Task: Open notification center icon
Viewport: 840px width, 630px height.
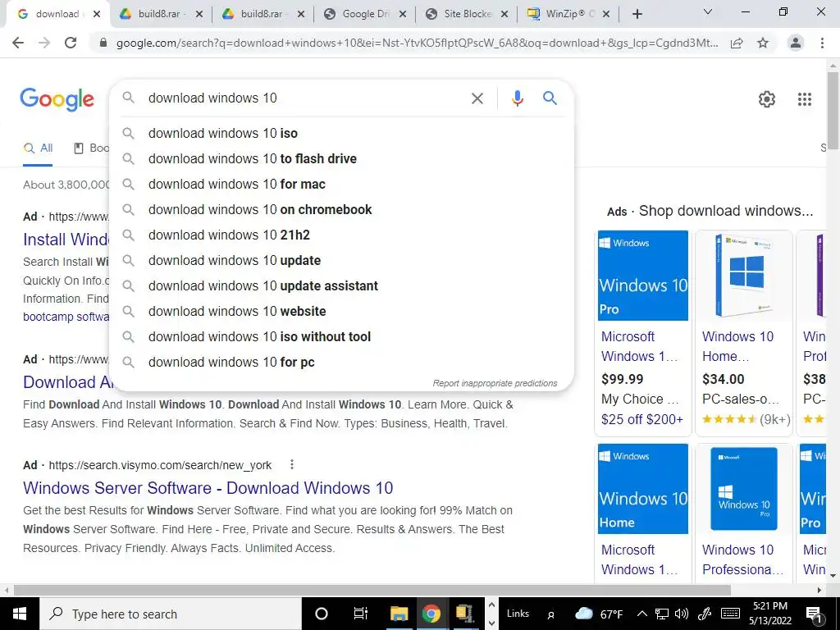Action: (814, 614)
